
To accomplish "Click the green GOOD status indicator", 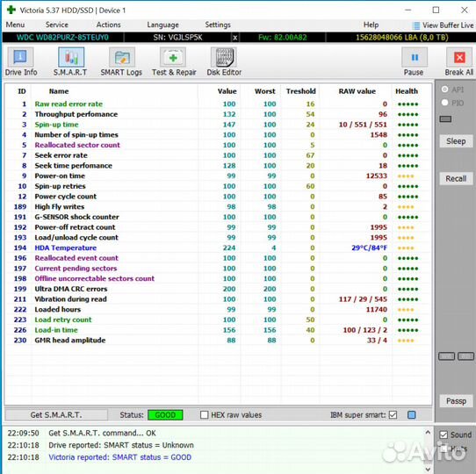I will pyautogui.click(x=165, y=415).
